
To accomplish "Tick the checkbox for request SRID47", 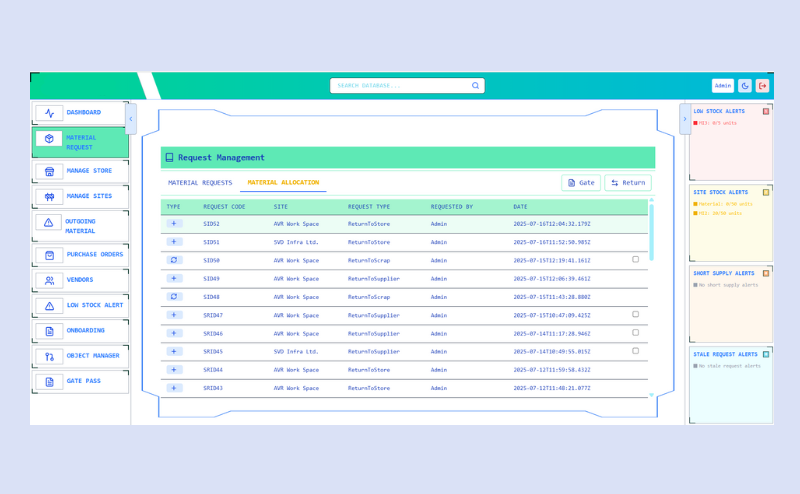I will click(635, 314).
